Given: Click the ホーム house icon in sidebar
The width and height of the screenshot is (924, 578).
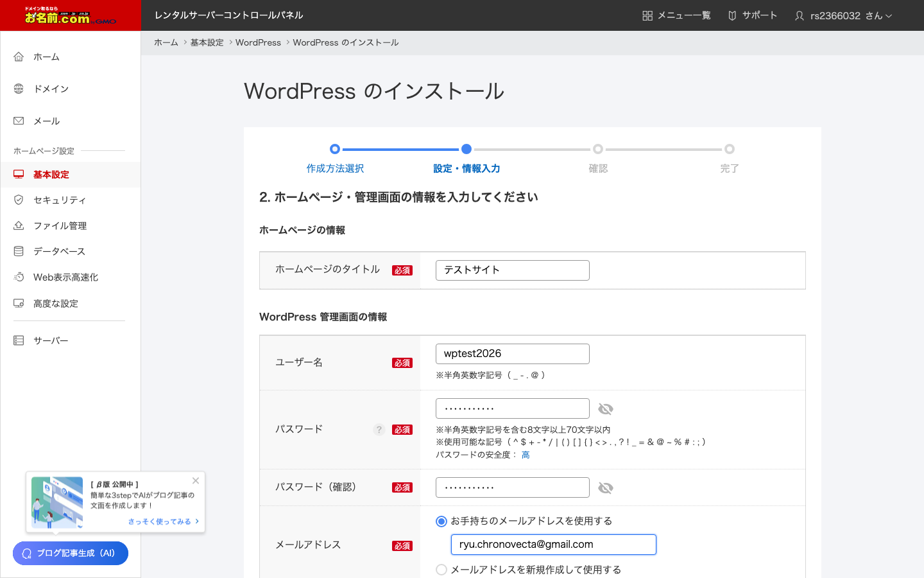Looking at the screenshot, I should click(19, 57).
